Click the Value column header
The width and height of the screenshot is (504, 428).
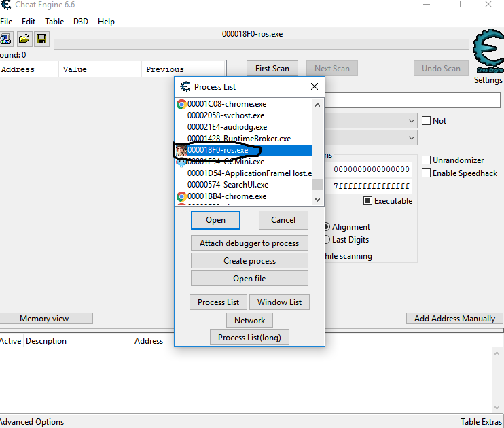[x=100, y=69]
